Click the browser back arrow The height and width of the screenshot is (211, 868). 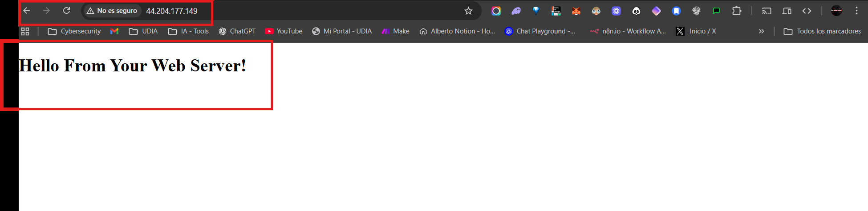27,11
